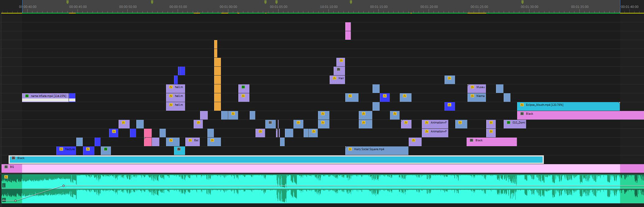Image resolution: width=644 pixels, height=207 pixels.
Task: Click the L channel label on the audio clip
Action: [x=4, y=185]
